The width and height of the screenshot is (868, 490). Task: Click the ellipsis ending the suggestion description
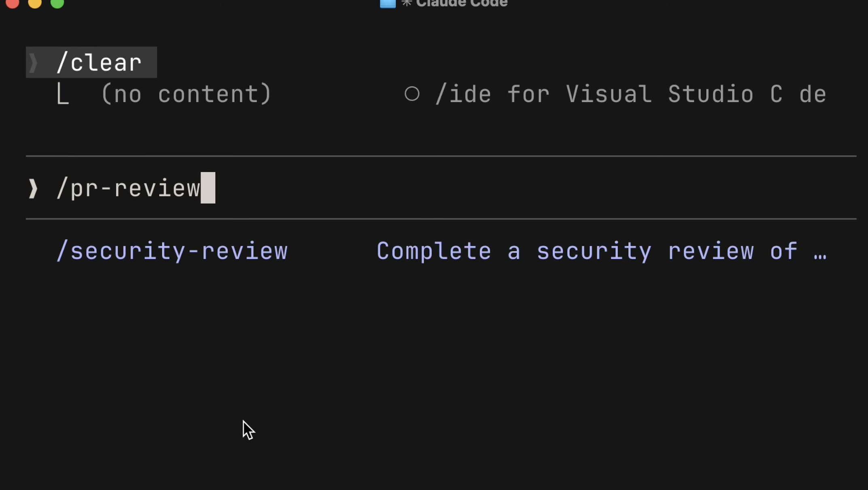point(820,252)
